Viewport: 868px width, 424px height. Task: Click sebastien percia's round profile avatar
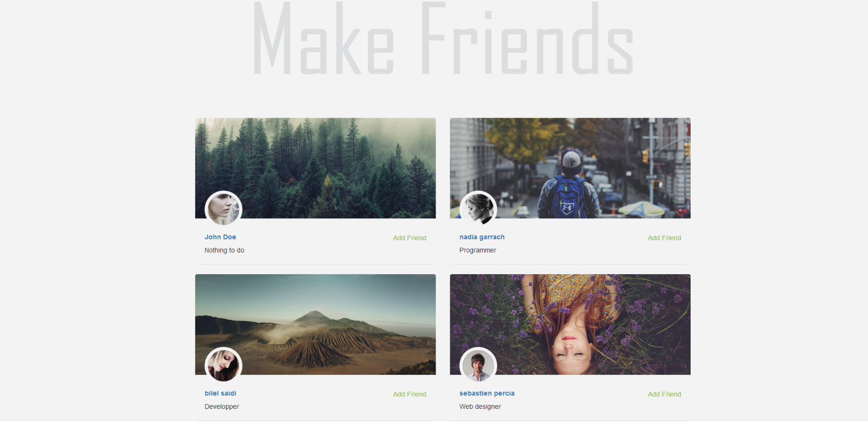(x=478, y=366)
